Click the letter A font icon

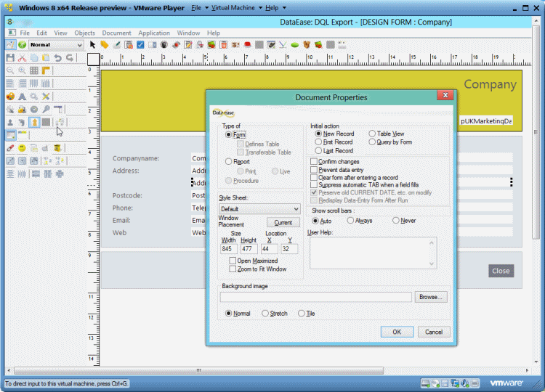[x=23, y=97]
